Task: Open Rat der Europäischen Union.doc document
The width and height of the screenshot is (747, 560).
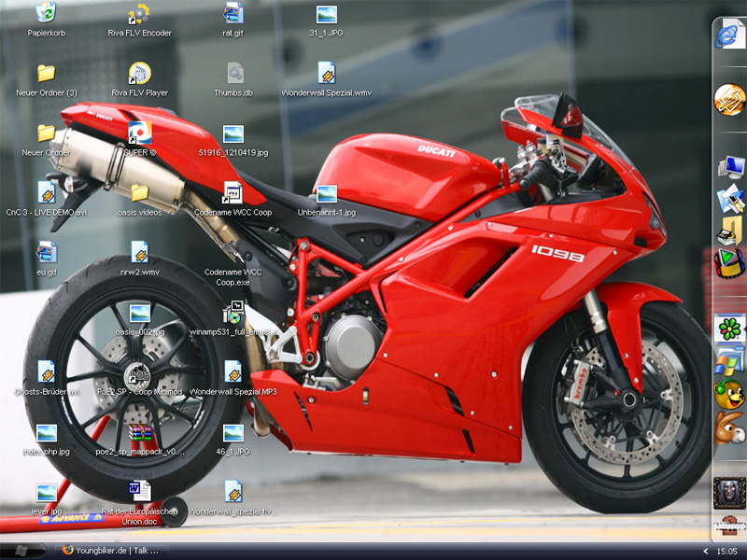Action: [x=139, y=492]
